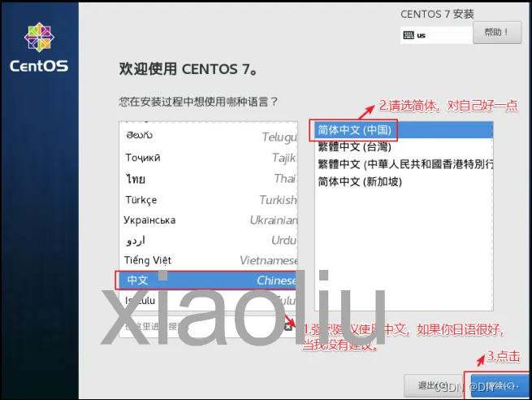Select the Türkçe Turkish row
The height and width of the screenshot is (400, 532).
209,200
